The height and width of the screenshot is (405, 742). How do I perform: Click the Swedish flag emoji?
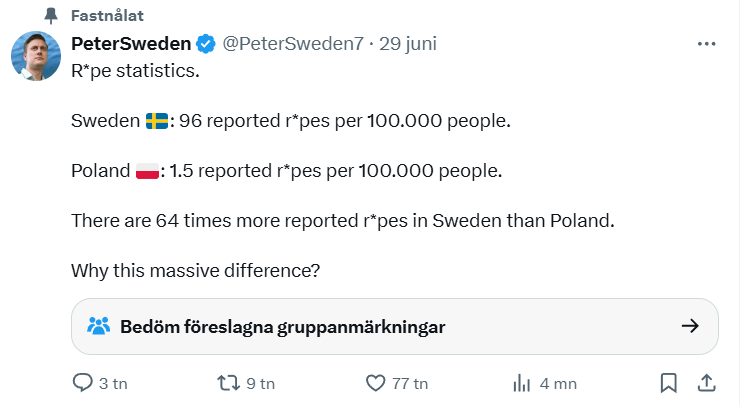[157, 121]
